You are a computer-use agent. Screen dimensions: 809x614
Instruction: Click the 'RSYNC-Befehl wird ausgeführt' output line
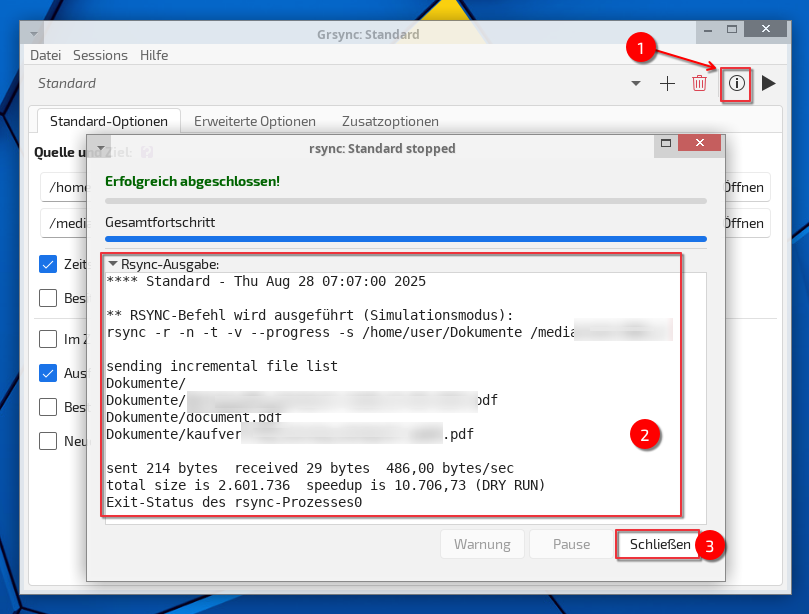tap(310, 315)
